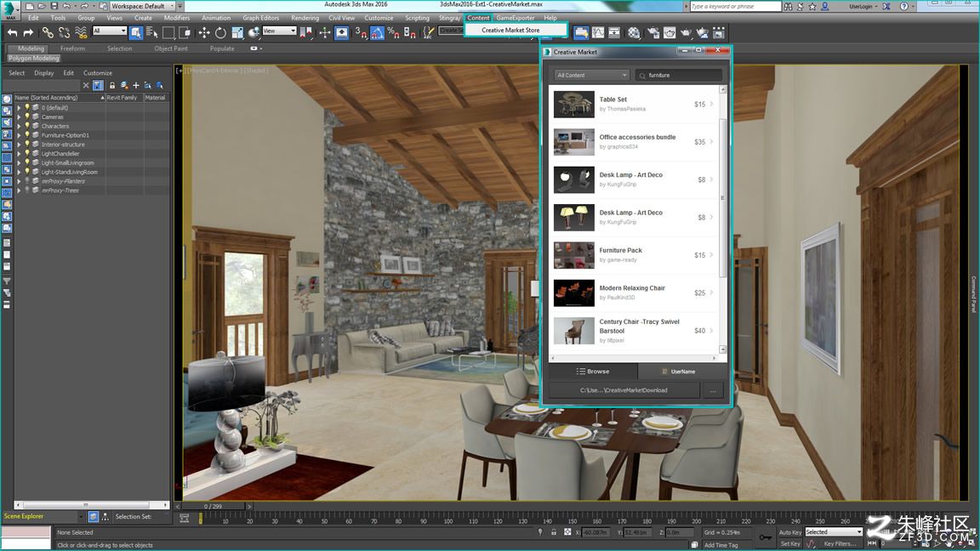Show the hidden mrProxy-Trees layer
Viewport: 980px width, 551px height.
tap(27, 190)
